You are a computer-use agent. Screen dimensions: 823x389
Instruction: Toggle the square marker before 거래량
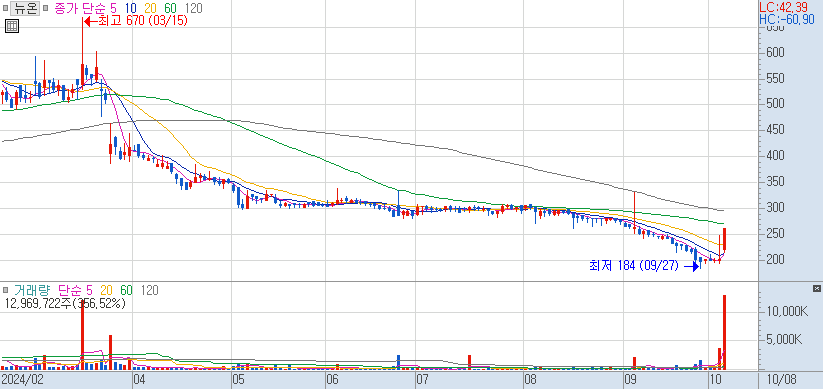click(x=5, y=290)
